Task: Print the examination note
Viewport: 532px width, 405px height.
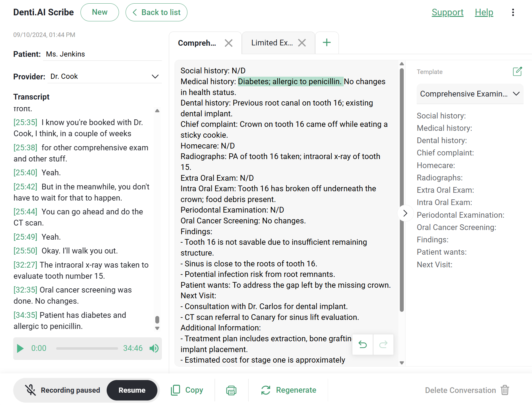Action: 231,390
